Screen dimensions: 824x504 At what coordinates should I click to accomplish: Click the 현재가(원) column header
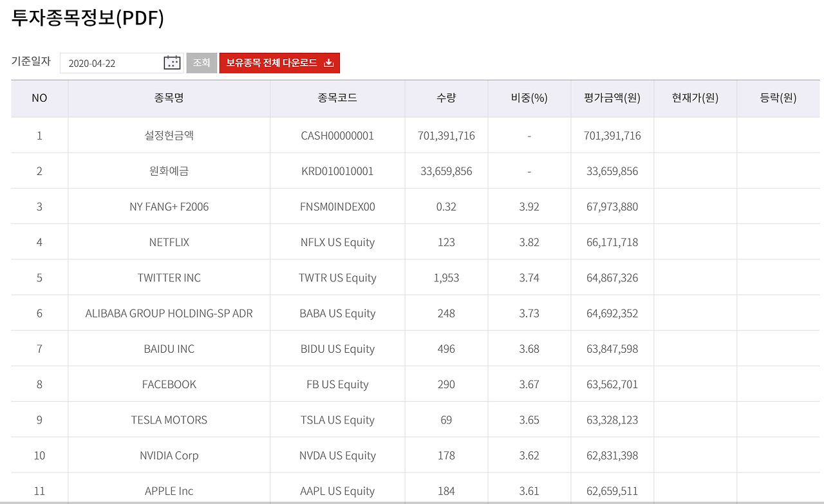695,98
